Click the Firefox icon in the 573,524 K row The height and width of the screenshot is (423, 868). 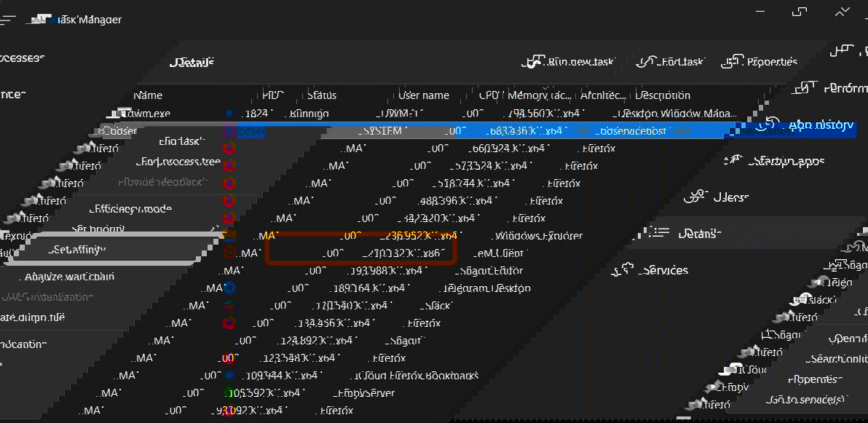(229, 165)
